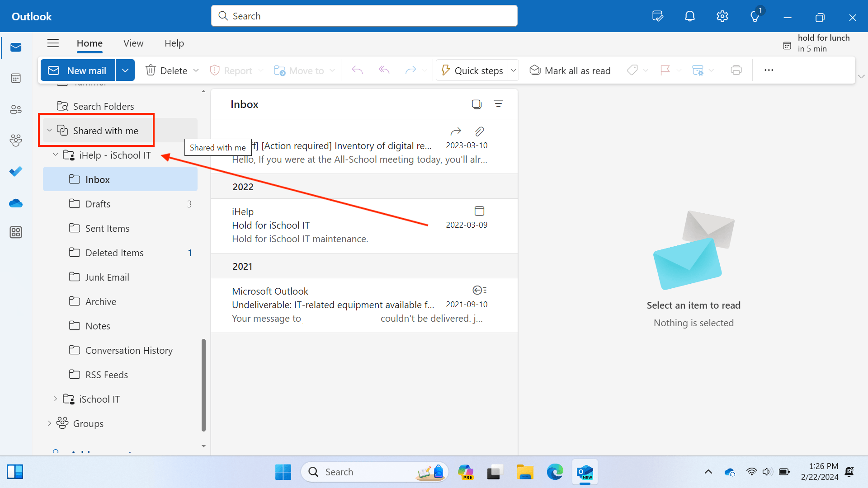Open the People contacts icon in the sidebar
Image resolution: width=868 pixels, height=488 pixels.
click(16, 109)
